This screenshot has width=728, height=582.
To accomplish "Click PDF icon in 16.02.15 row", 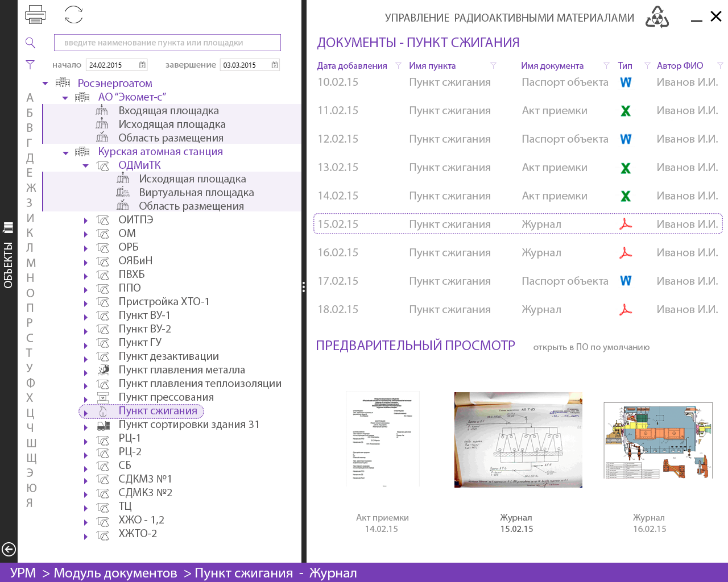I will pos(626,253).
